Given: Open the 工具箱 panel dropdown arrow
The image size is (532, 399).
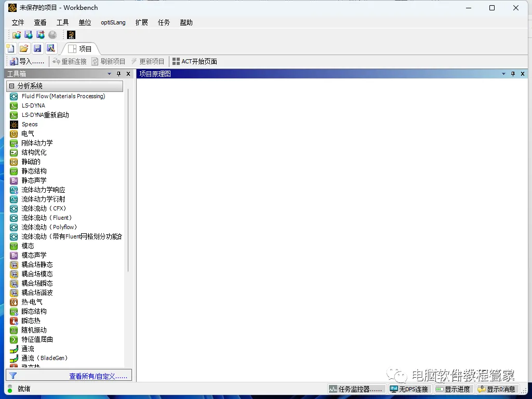Looking at the screenshot, I should point(109,74).
